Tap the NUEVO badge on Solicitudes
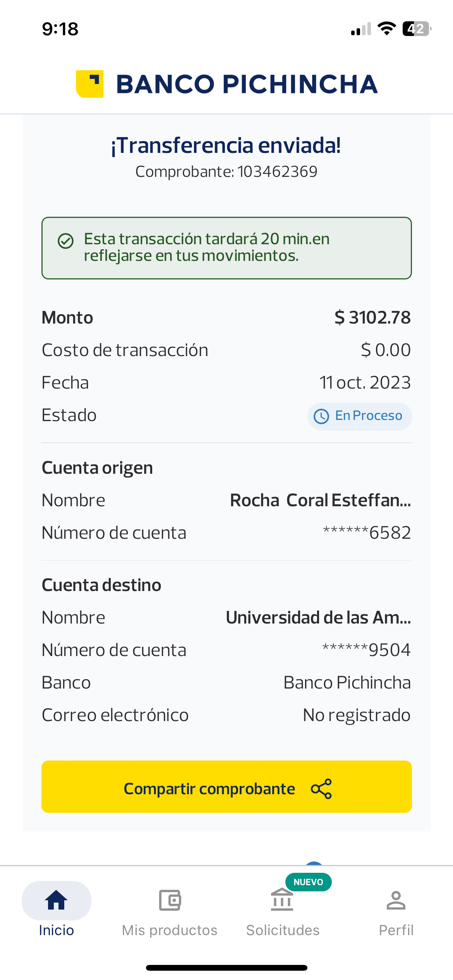The width and height of the screenshot is (453, 980). tap(308, 882)
